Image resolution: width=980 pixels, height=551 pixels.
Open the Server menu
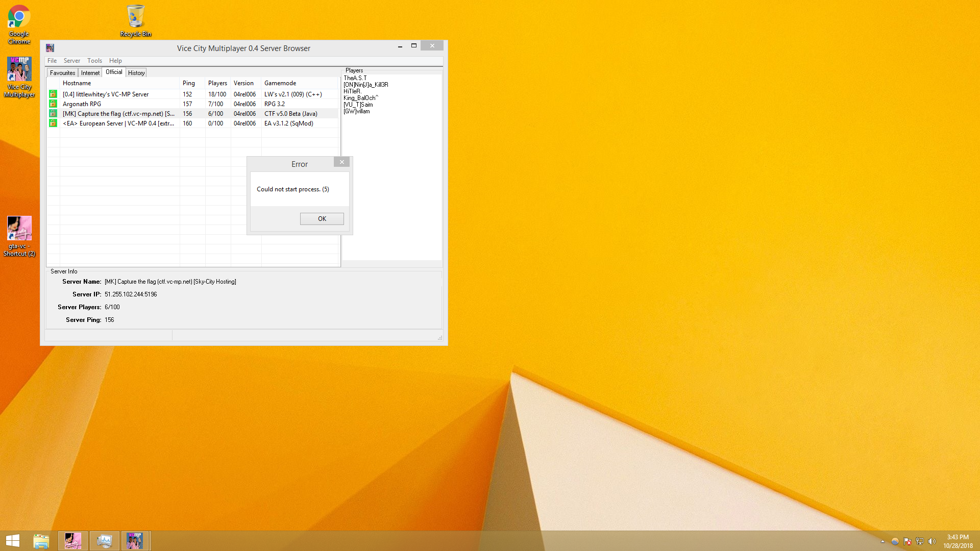(72, 60)
